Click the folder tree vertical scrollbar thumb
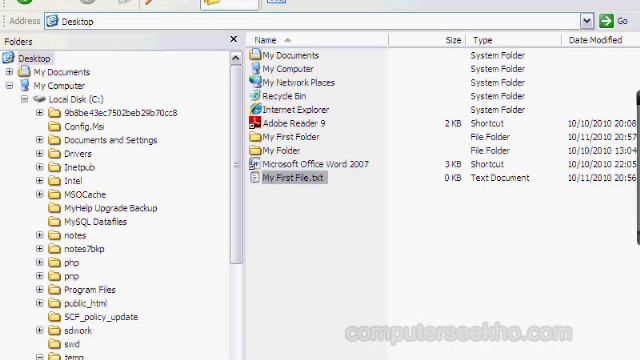This screenshot has width=640, height=360. tap(236, 164)
